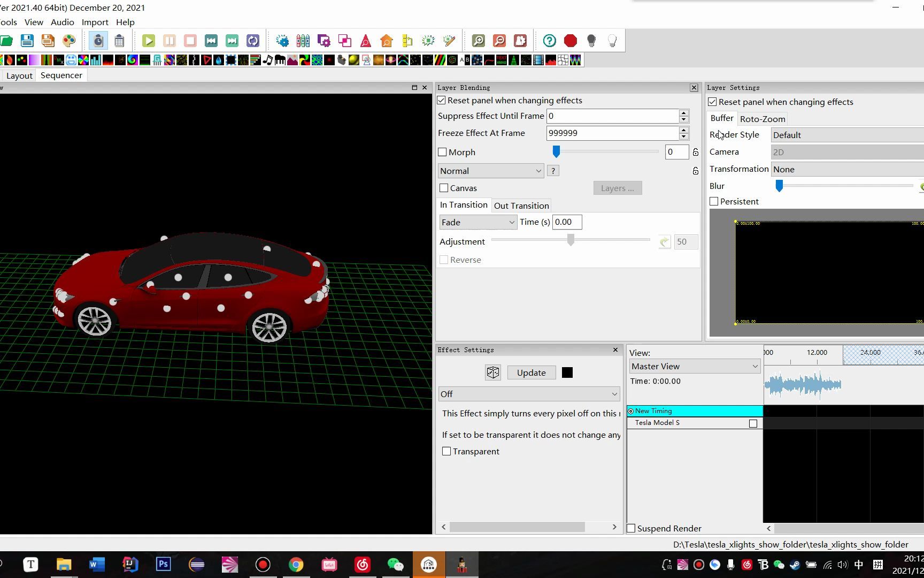Open the Master View dropdown
The height and width of the screenshot is (578, 924).
tap(694, 367)
